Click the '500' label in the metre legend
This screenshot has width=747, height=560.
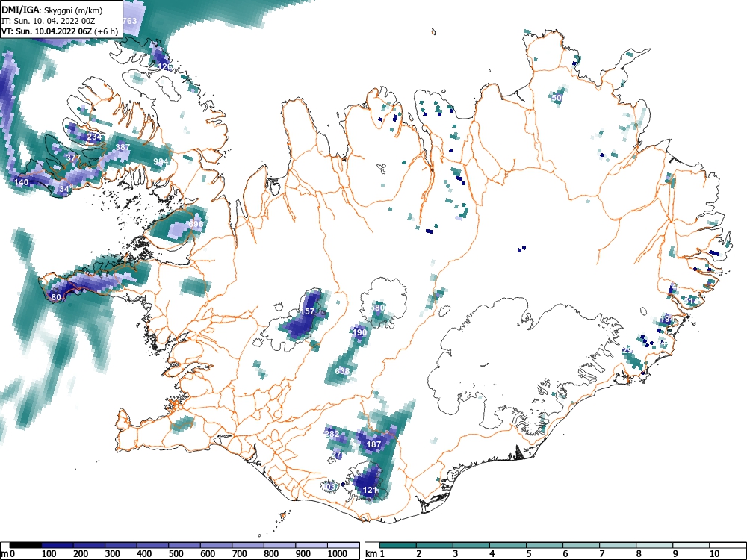coord(176,554)
